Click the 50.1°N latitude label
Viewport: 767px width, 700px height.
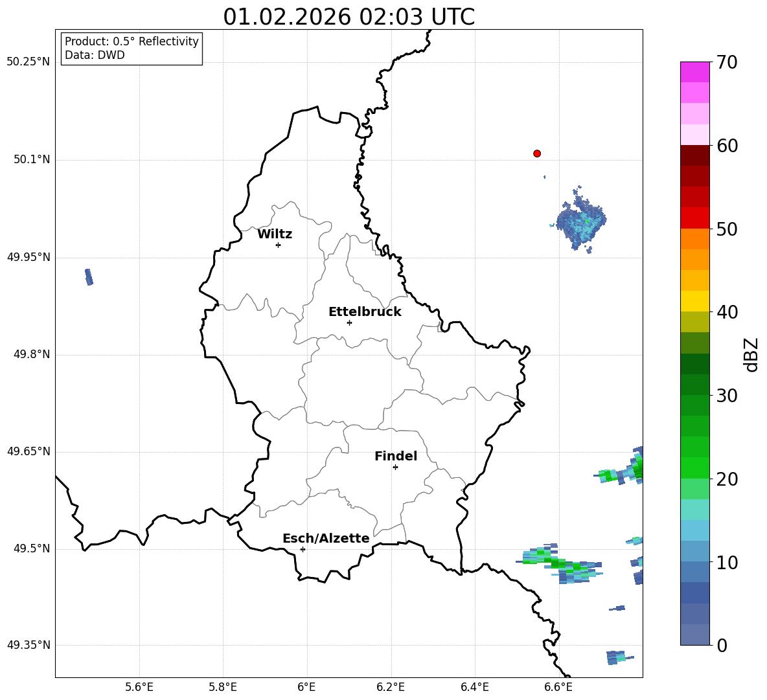(32, 159)
